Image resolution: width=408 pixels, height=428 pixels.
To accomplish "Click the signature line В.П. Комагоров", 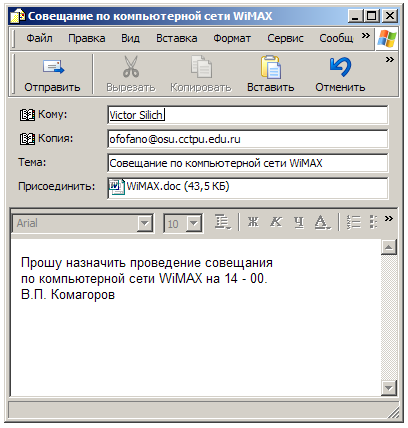I will pyautogui.click(x=68, y=295).
